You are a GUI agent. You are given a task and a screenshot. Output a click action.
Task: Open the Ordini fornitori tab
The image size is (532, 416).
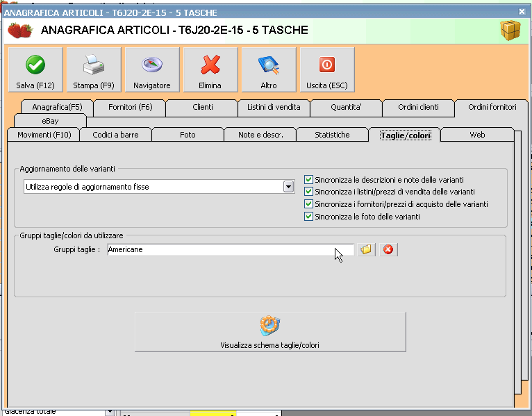coord(492,107)
